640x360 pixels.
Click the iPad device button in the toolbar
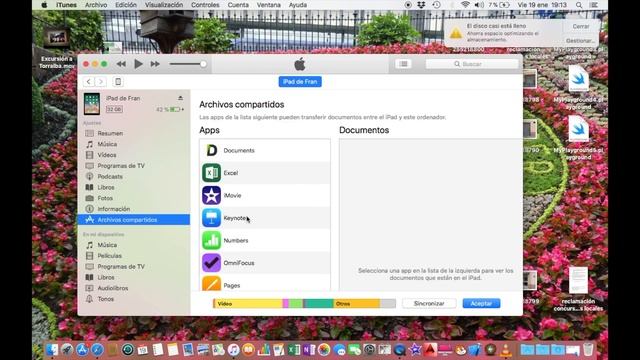pos(118,82)
